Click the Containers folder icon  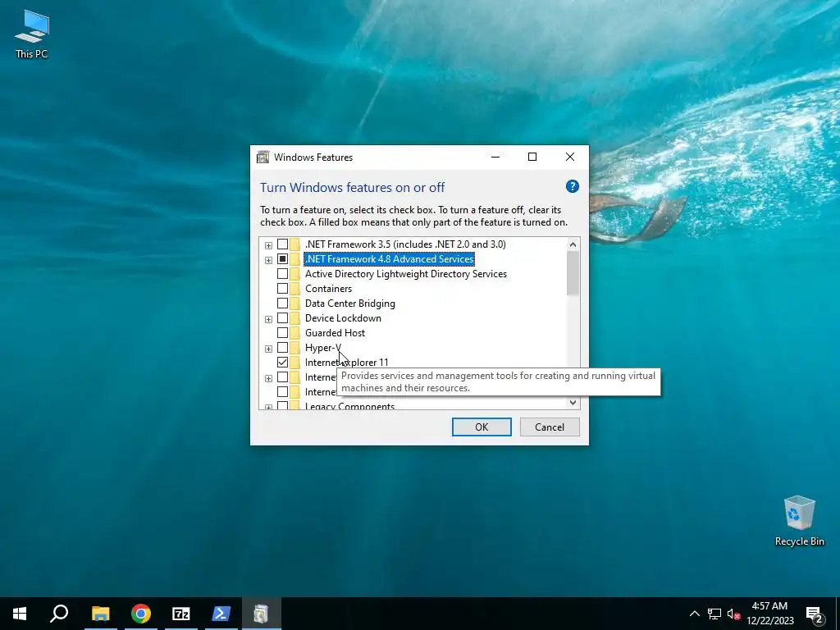click(x=295, y=289)
